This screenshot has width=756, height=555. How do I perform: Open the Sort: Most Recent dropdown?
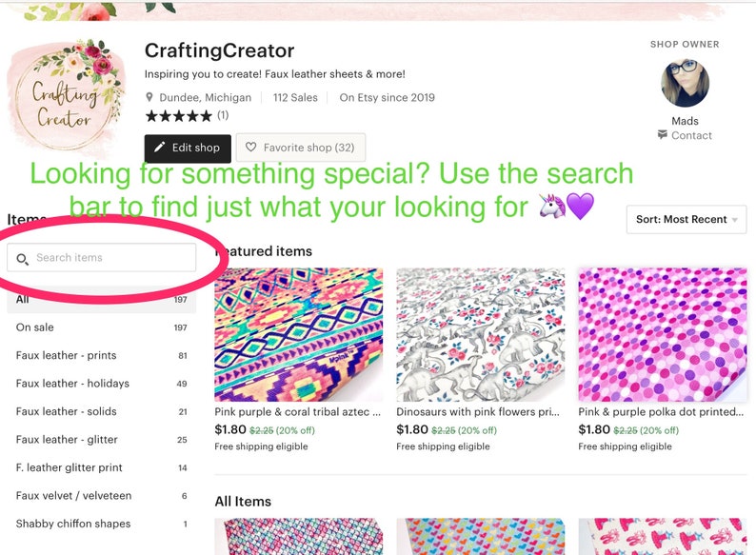tap(686, 219)
